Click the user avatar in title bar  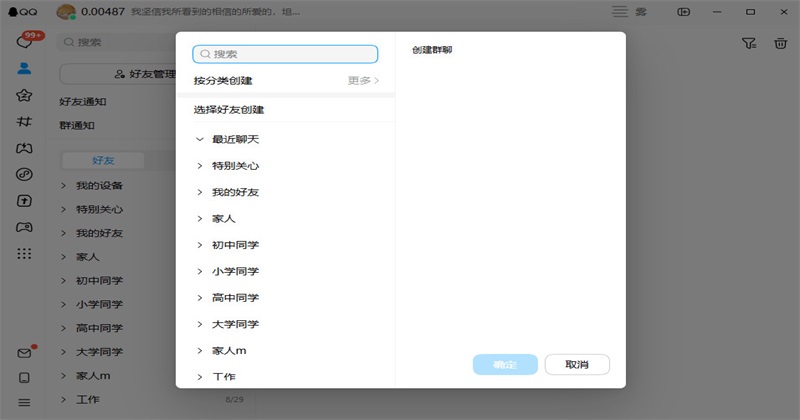[66, 12]
